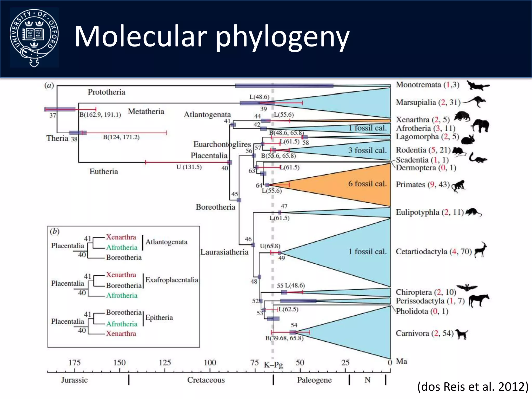Click the K–Pg boundary label on timeline
Image resolution: width=532 pixels, height=399 pixels.
273,365
